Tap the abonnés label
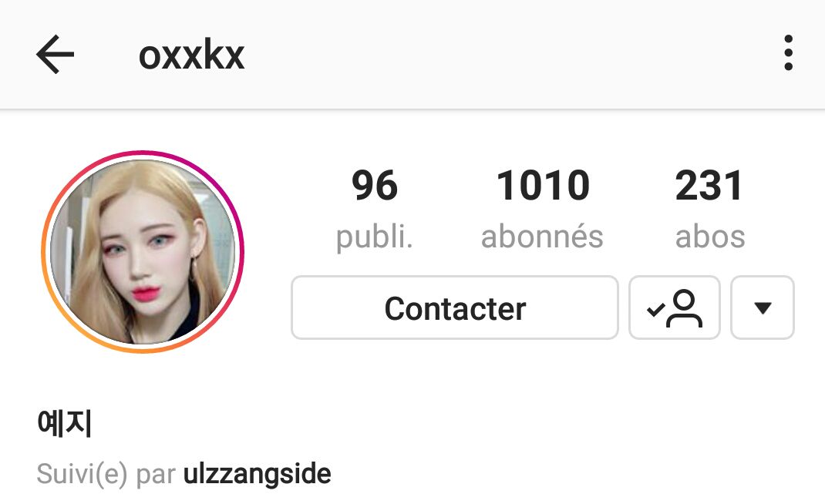The width and height of the screenshot is (825, 504). click(542, 237)
